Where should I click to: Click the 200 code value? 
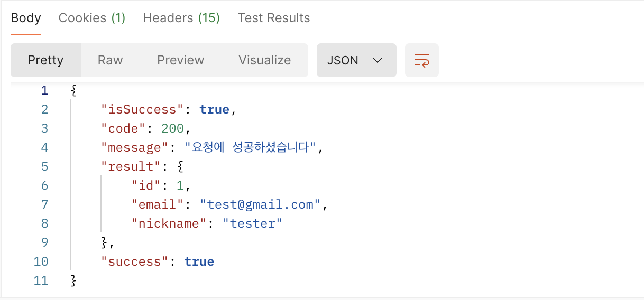pyautogui.click(x=173, y=128)
